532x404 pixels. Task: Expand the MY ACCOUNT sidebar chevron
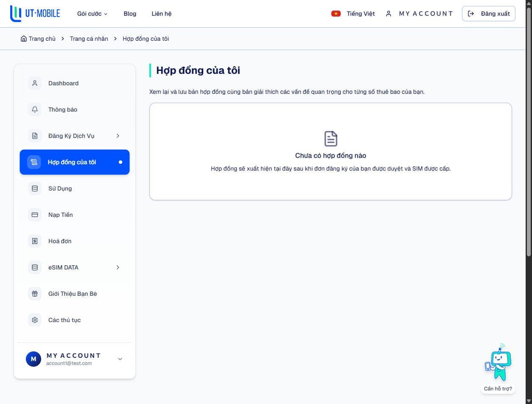[x=120, y=359]
